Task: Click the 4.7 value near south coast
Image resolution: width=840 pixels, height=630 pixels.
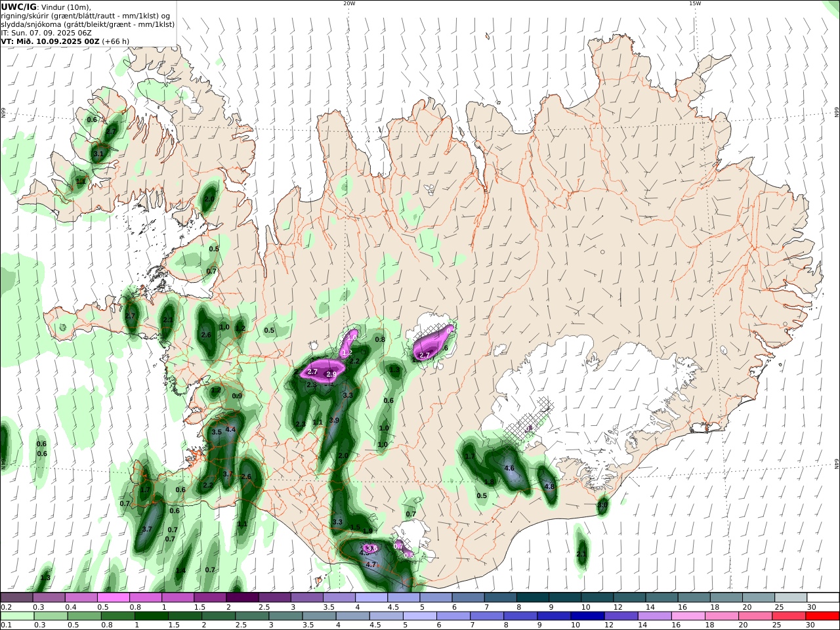Action: pos(371,564)
